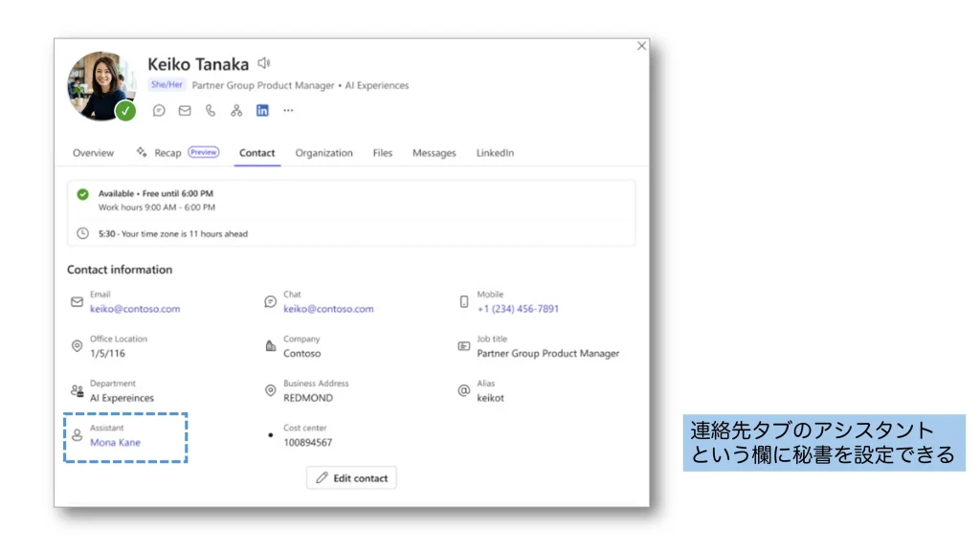980x551 pixels.
Task: Click the Office Location pin icon
Action: [77, 346]
